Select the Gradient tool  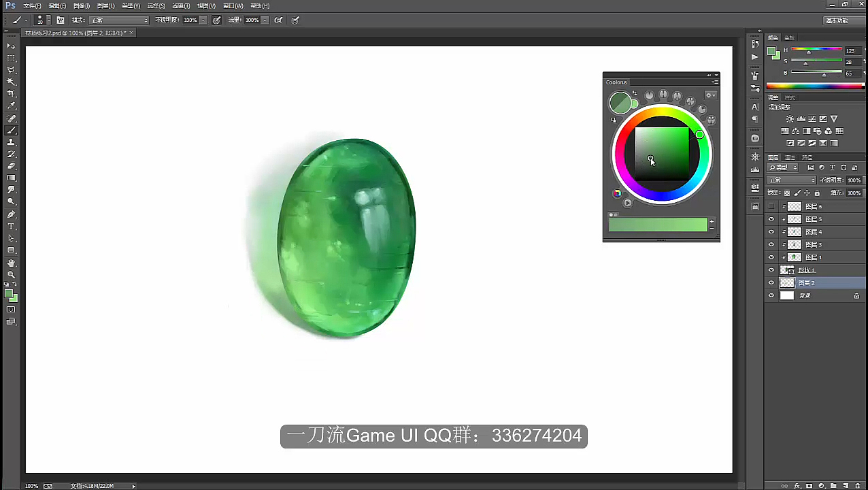(x=11, y=178)
